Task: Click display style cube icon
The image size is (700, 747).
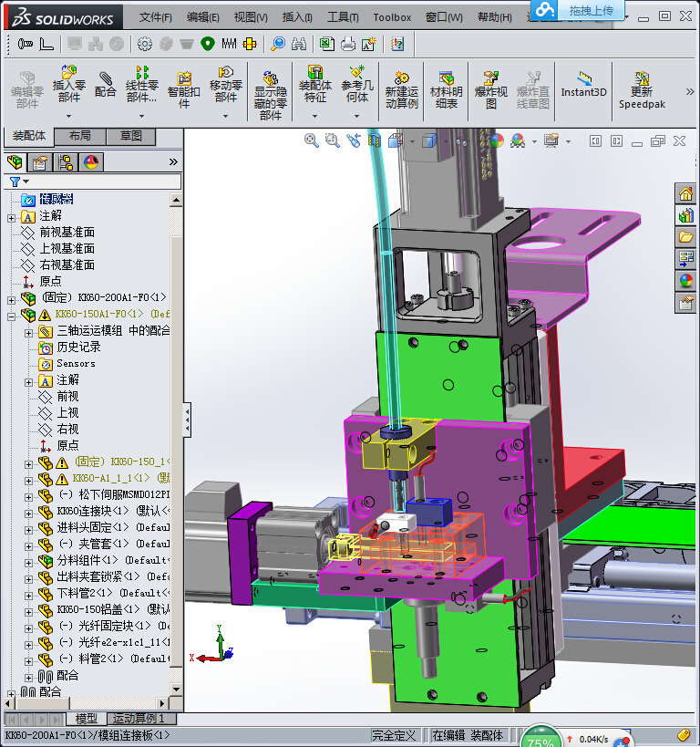Action: pos(429,140)
